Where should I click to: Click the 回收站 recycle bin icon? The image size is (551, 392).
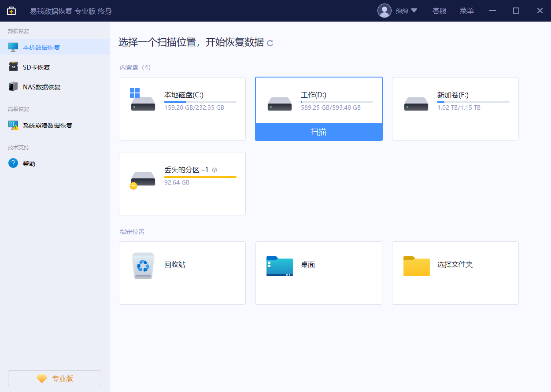point(142,266)
